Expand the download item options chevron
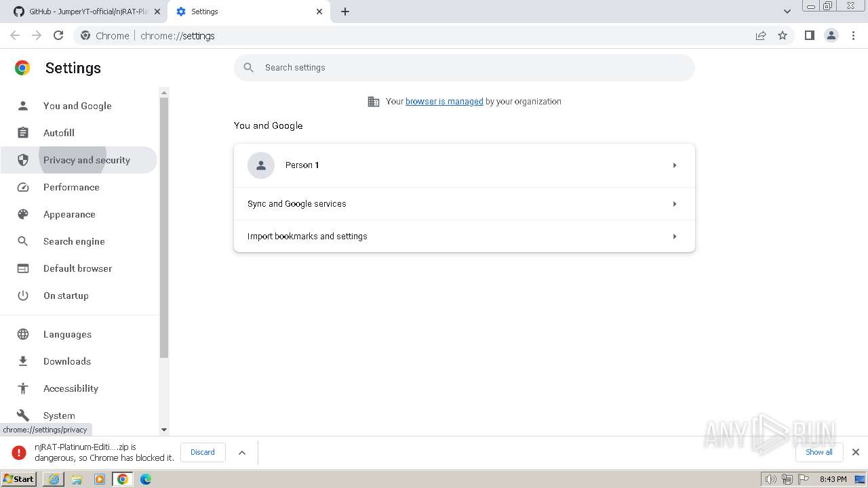868x488 pixels. (242, 453)
